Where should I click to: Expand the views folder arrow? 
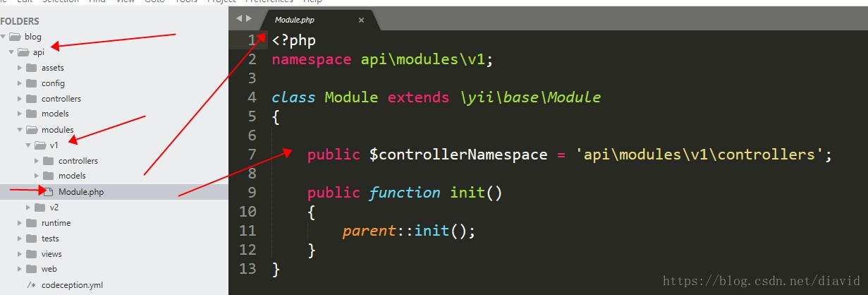pyautogui.click(x=20, y=254)
